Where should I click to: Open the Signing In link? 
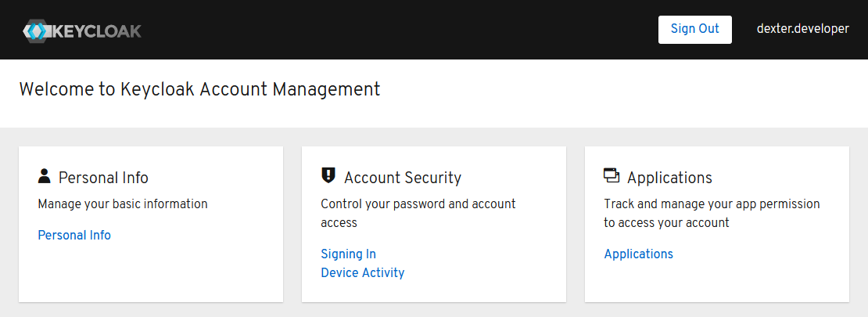pyautogui.click(x=348, y=254)
